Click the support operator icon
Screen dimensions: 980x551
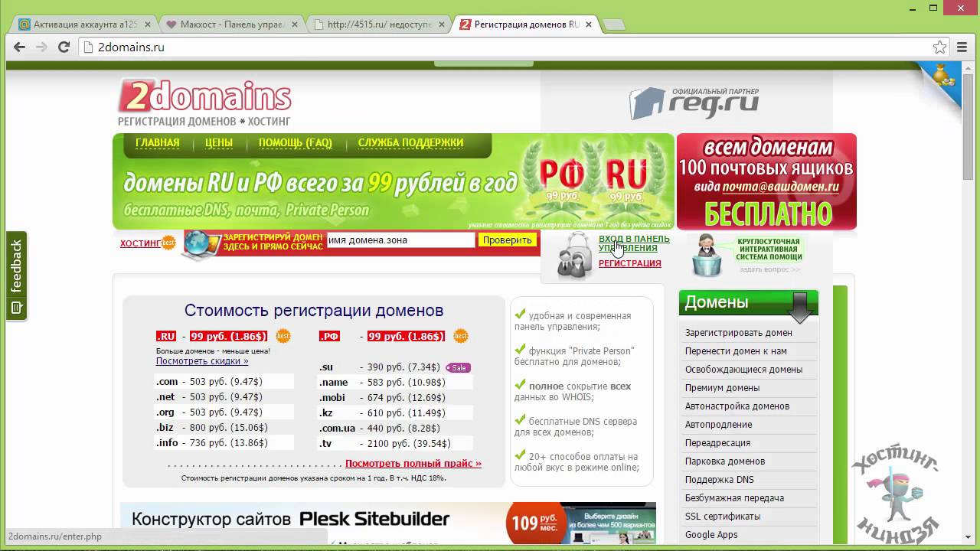pos(707,255)
